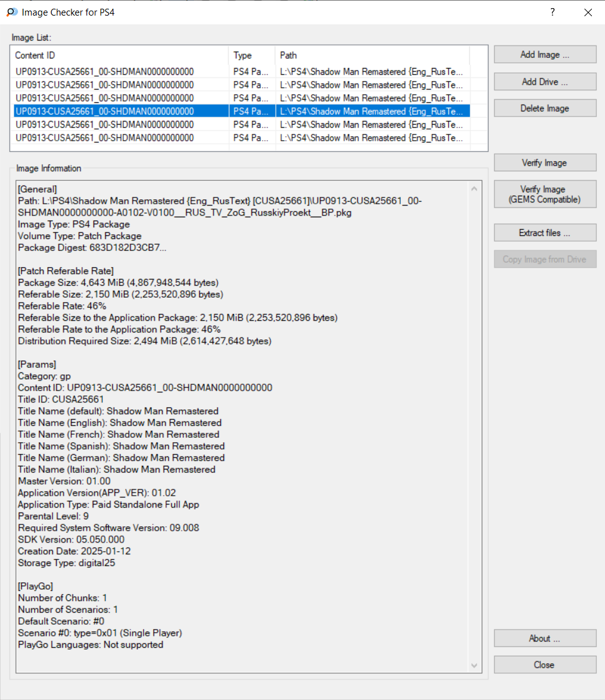Click the Add Image ... button
Viewport: 605px width, 700px height.
pos(545,54)
